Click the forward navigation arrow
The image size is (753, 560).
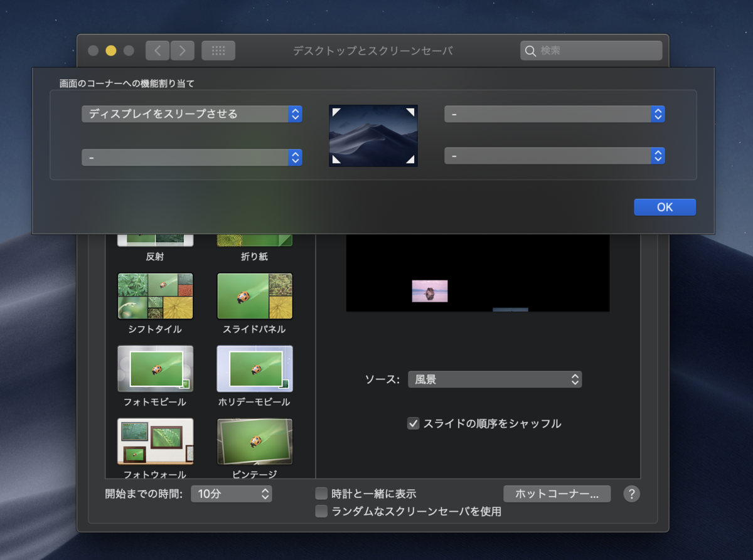(x=182, y=51)
